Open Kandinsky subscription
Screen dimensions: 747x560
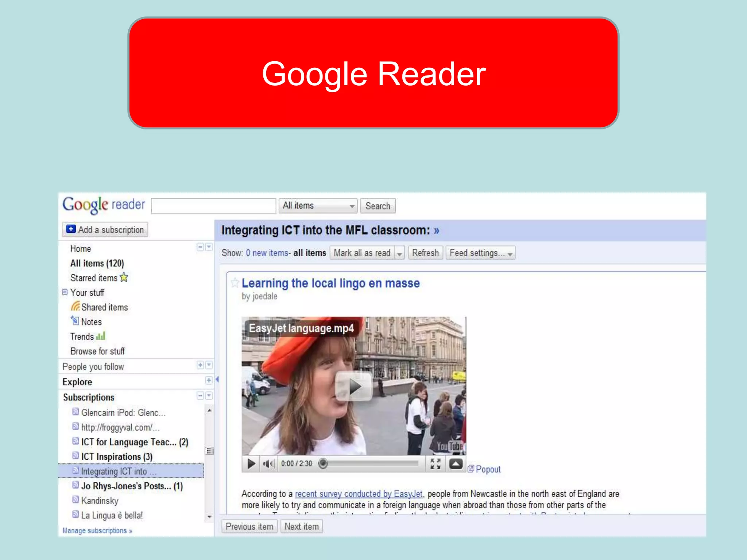coord(100,501)
